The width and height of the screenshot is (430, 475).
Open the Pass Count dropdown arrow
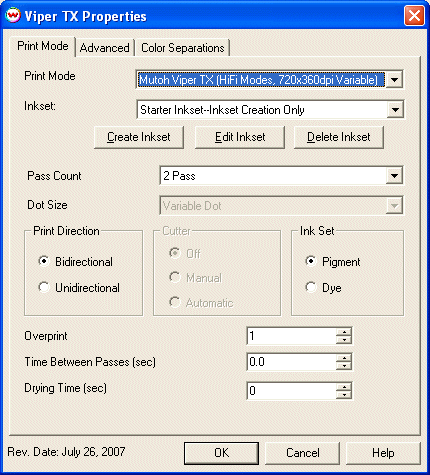point(394,176)
